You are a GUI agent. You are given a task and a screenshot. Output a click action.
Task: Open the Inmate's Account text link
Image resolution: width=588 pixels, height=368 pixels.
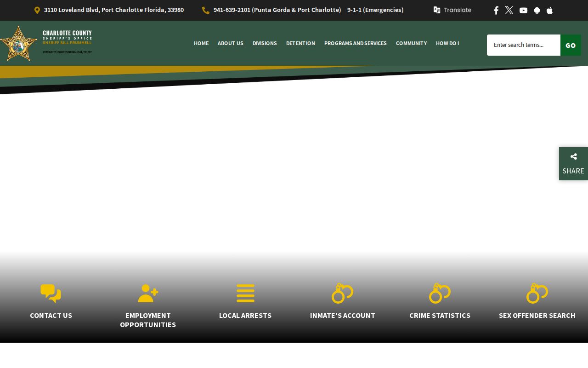coord(343,316)
